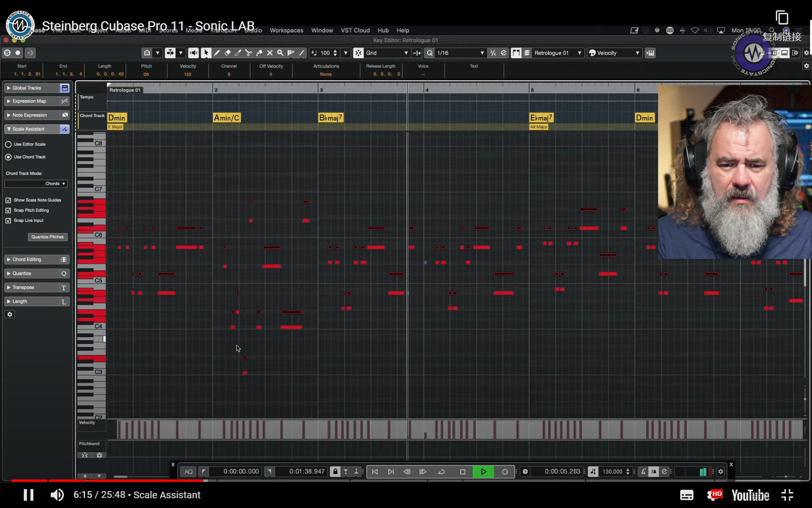Viewport: 812px width, 508px height.
Task: Expand the Note Expression section
Action: pyautogui.click(x=32, y=115)
